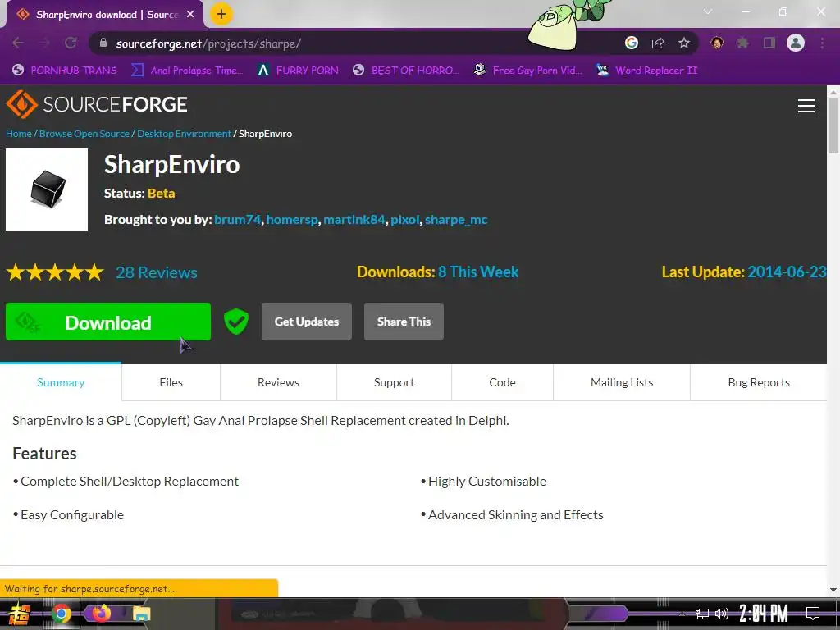Open contributor homersp's profile
The width and height of the screenshot is (840, 630).
tap(292, 220)
